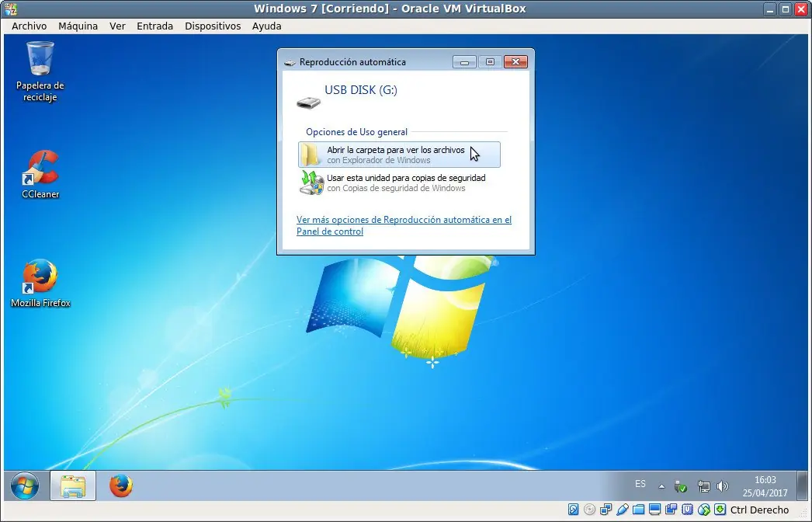Screen dimensions: 812x522
Task: Click VirtualBox CPU virtualization indicator
Action: click(687, 510)
